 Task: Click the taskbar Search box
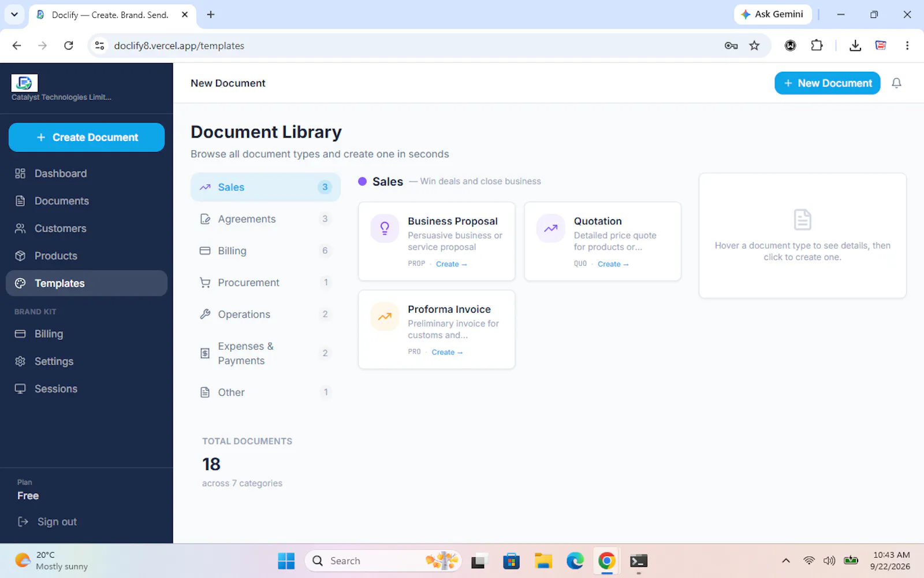[383, 561]
